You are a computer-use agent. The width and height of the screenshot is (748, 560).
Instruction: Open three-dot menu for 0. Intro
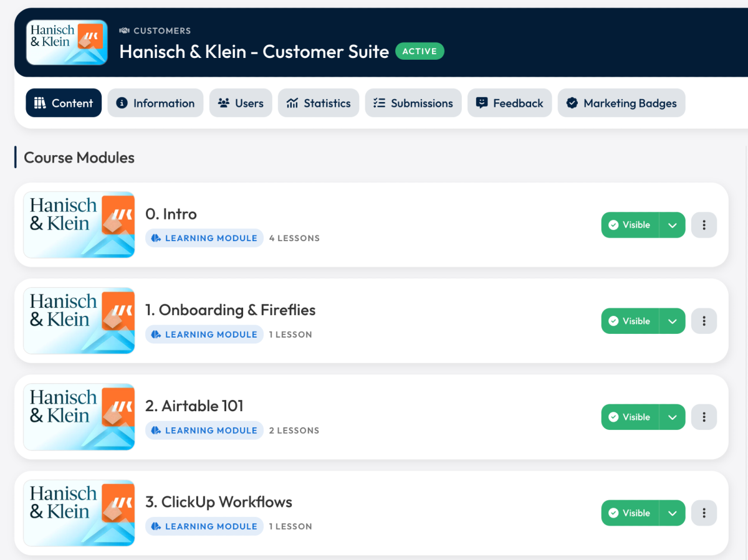[704, 225]
